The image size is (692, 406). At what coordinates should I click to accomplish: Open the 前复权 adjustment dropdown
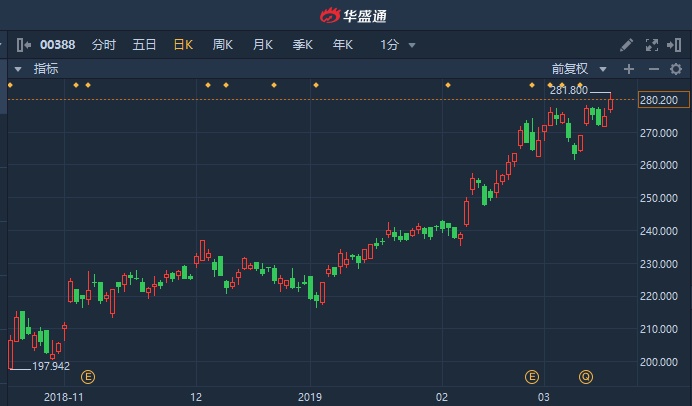click(x=580, y=69)
